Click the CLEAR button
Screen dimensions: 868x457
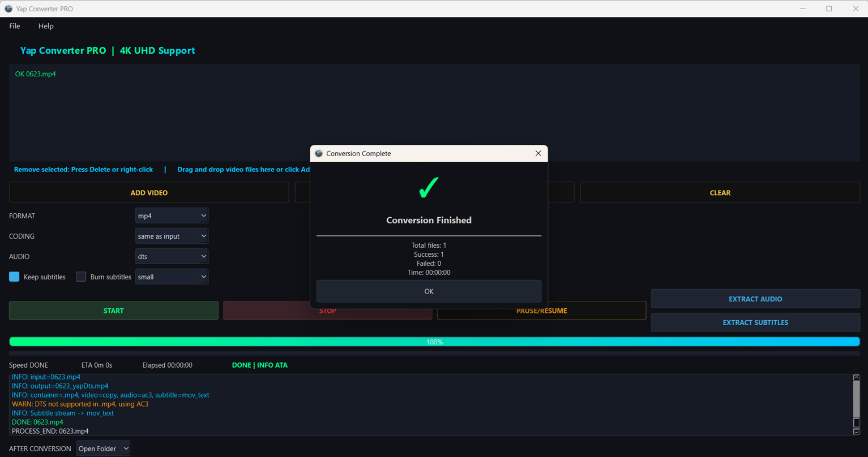[x=720, y=192]
